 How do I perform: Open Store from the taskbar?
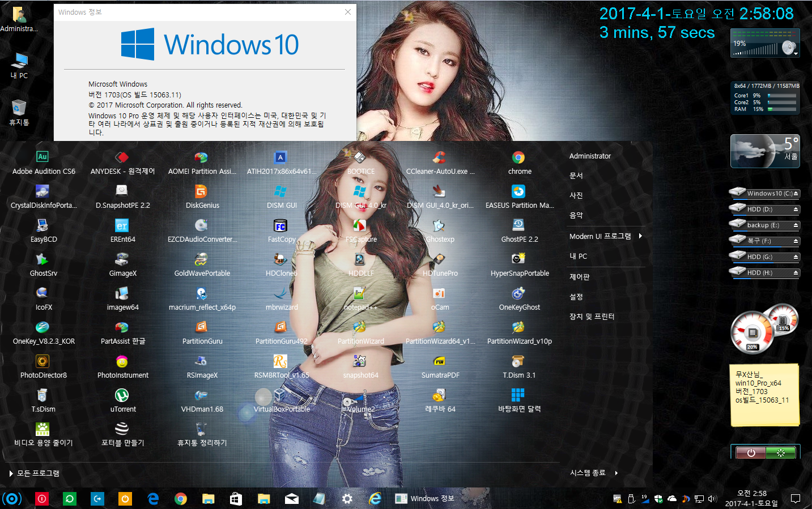coord(236,498)
